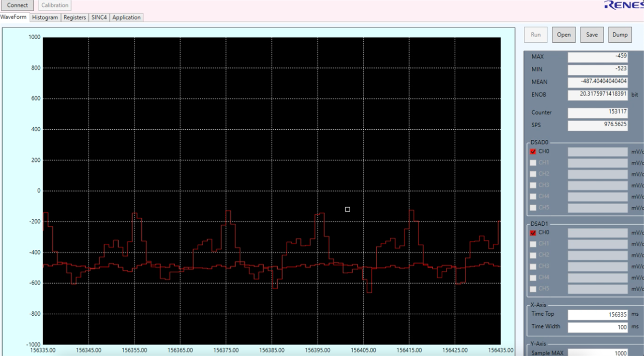Click the small square marker on waveform
Image resolution: width=644 pixels, height=356 pixels.
pyautogui.click(x=348, y=209)
